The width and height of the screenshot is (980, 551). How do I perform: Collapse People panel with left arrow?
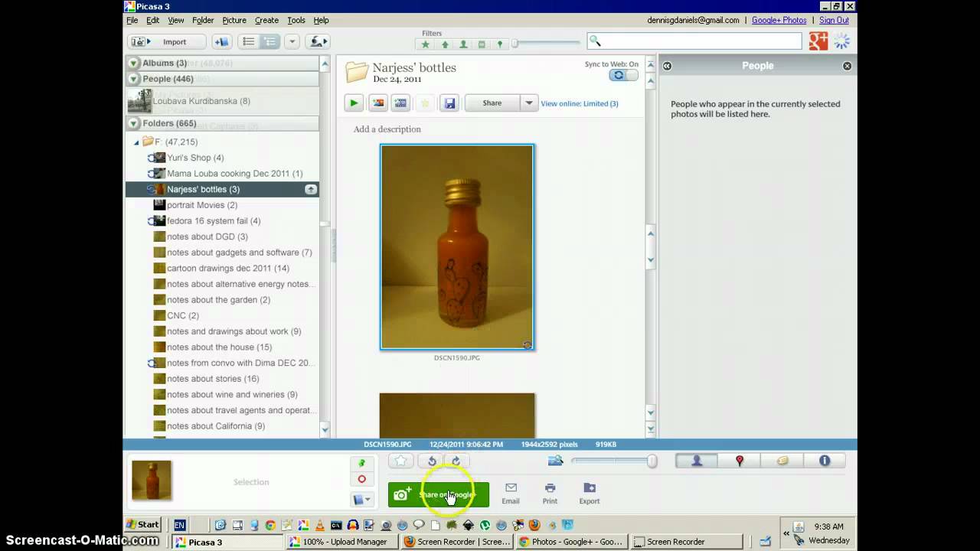(667, 66)
